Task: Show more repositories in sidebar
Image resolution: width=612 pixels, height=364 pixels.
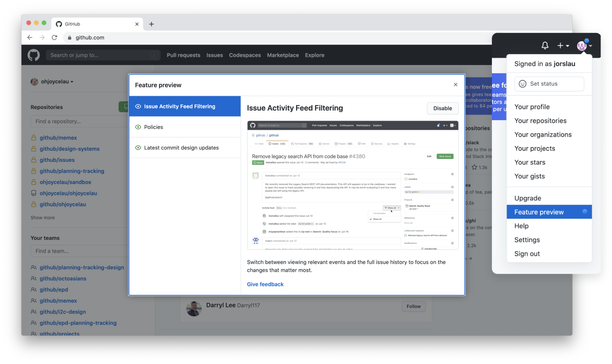Action: (x=43, y=218)
